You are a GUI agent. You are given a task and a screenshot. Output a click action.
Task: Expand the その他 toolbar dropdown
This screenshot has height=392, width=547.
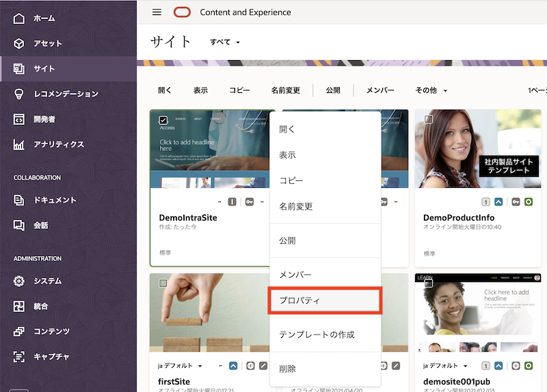pyautogui.click(x=431, y=90)
